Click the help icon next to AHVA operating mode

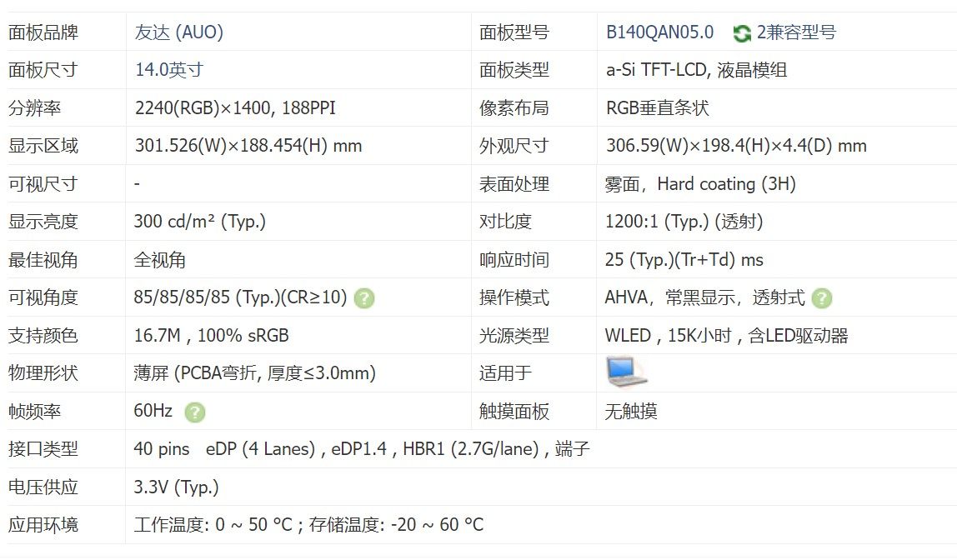point(822,298)
